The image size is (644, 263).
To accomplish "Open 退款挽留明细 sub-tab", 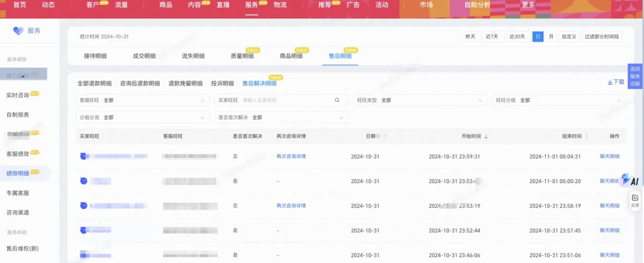I will pos(185,83).
